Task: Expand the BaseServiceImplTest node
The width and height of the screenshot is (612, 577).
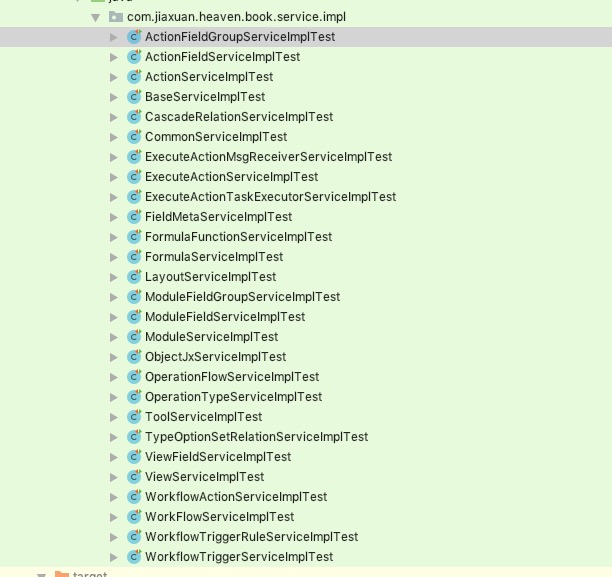Action: pos(114,97)
